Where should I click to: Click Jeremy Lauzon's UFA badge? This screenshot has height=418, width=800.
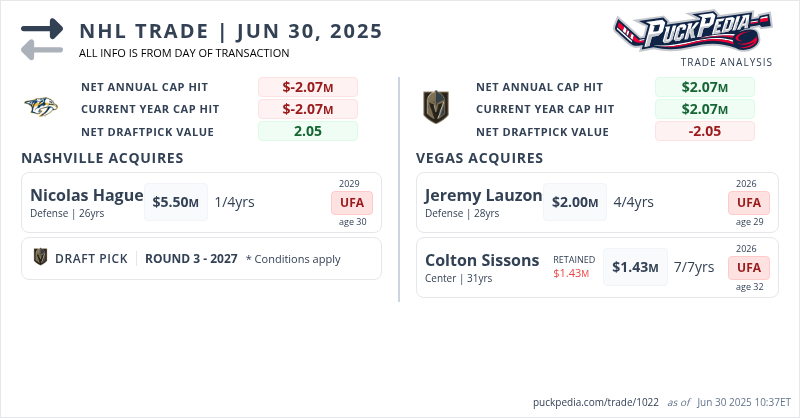(749, 202)
